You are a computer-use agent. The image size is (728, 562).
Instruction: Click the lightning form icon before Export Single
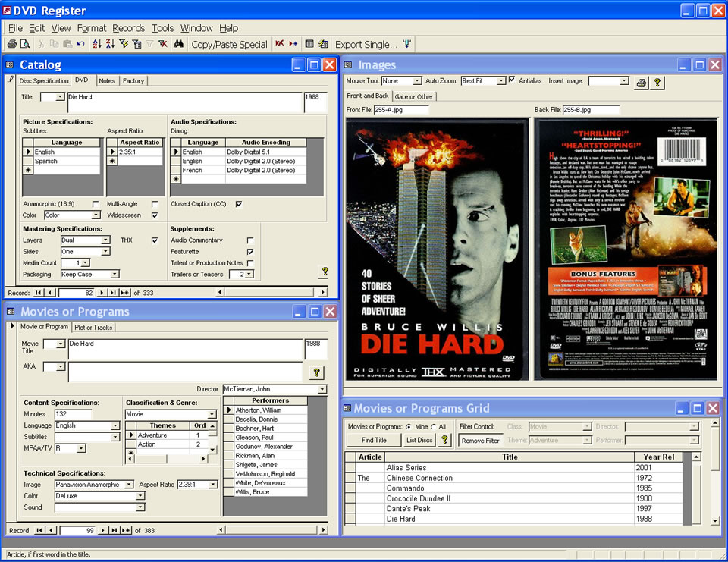click(x=323, y=44)
